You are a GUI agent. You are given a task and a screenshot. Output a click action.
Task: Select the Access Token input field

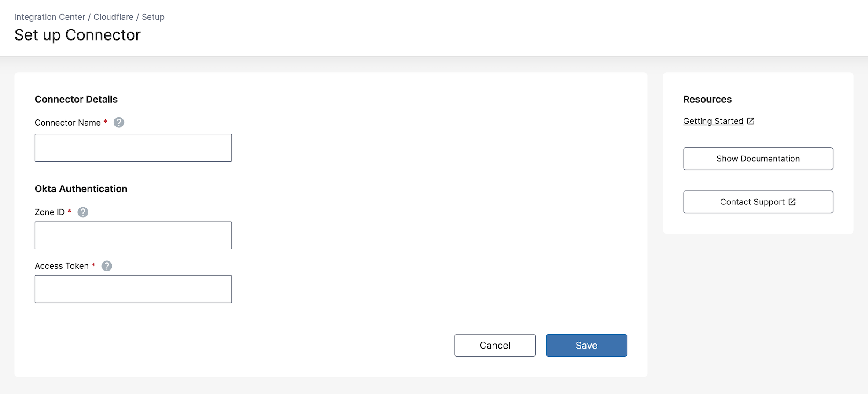[x=133, y=289]
